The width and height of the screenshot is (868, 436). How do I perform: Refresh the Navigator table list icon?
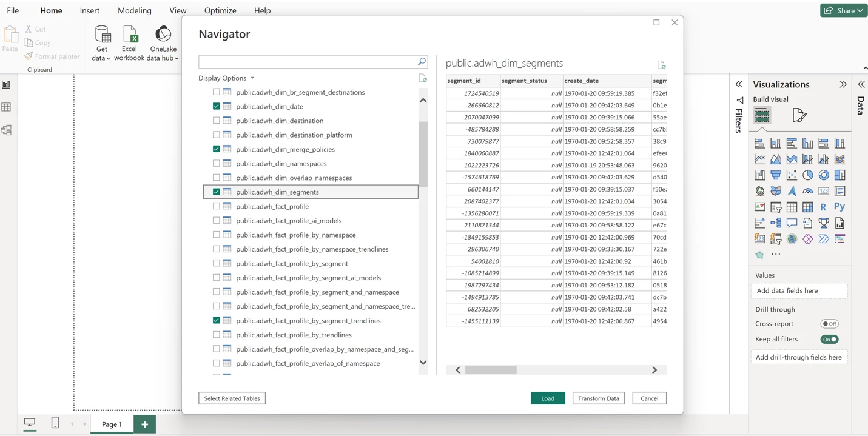click(x=423, y=78)
